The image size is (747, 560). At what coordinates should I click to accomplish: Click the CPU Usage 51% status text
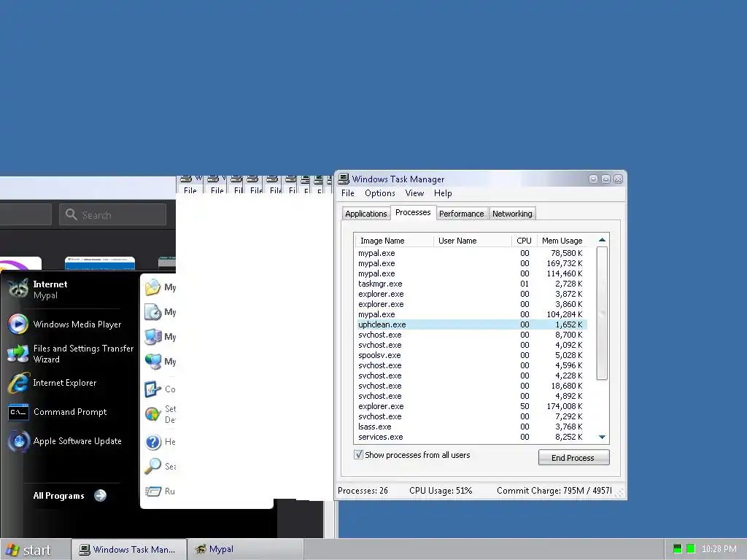441,491
